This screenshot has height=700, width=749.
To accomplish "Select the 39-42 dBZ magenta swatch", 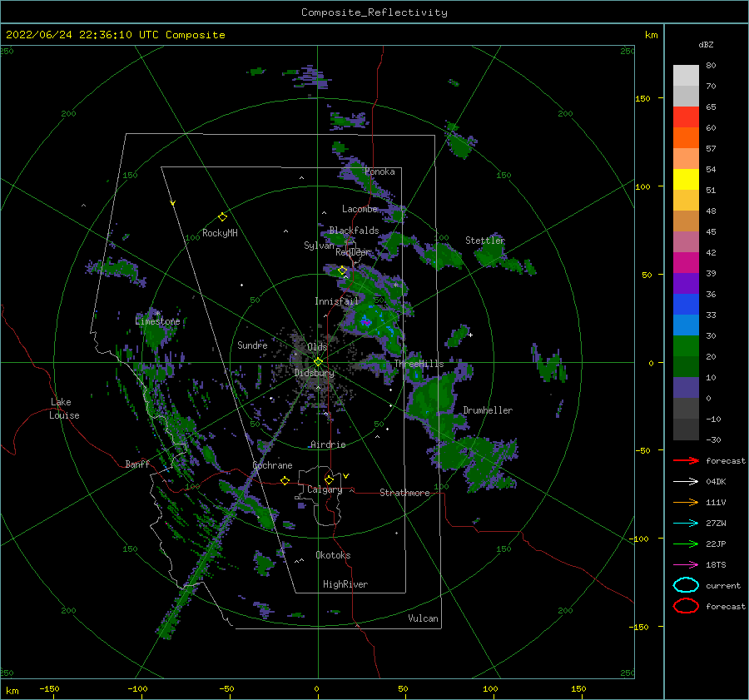I will pos(686,263).
